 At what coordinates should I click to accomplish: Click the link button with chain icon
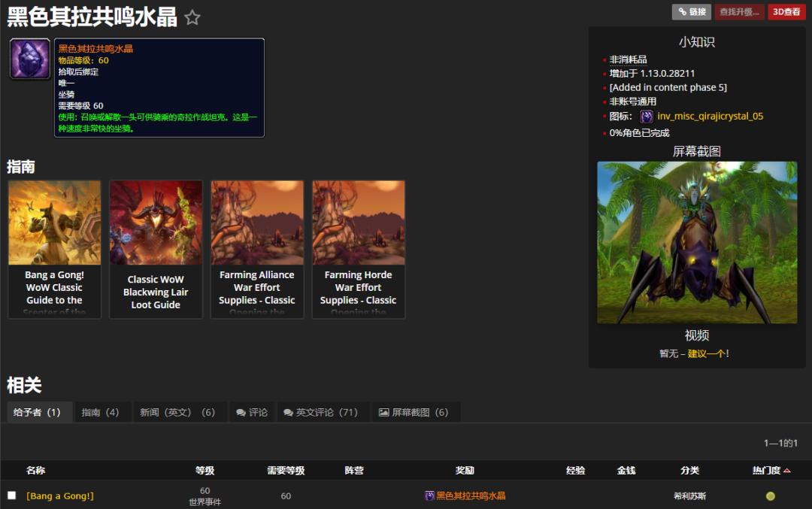tap(691, 12)
